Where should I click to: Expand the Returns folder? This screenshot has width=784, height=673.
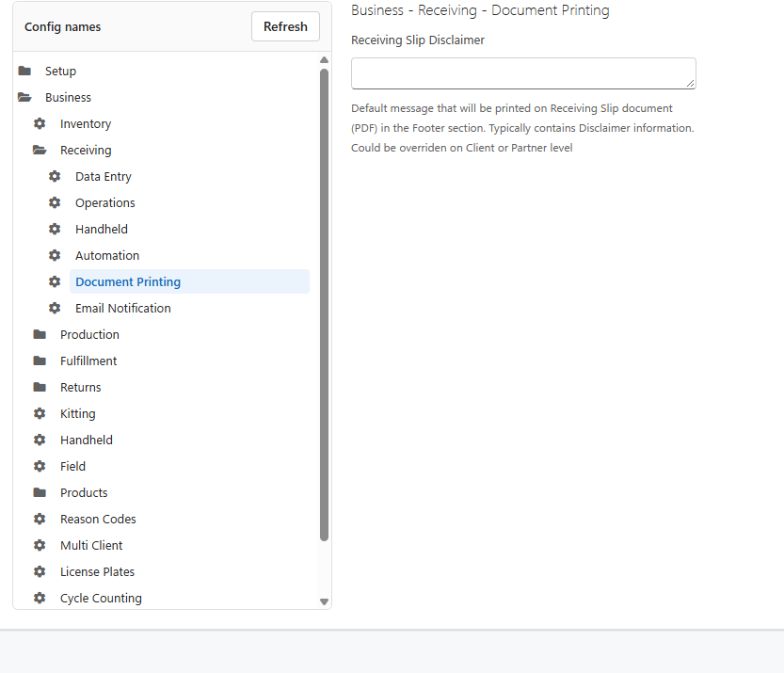pos(40,387)
